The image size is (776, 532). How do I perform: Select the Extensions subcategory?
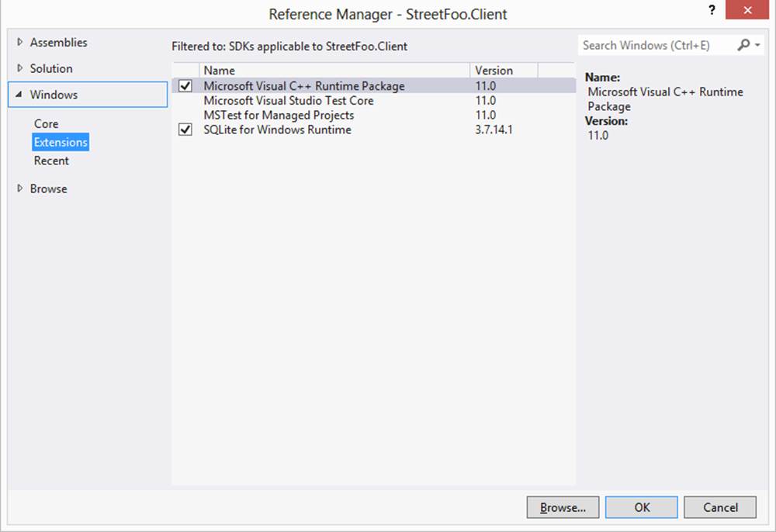[x=61, y=143]
